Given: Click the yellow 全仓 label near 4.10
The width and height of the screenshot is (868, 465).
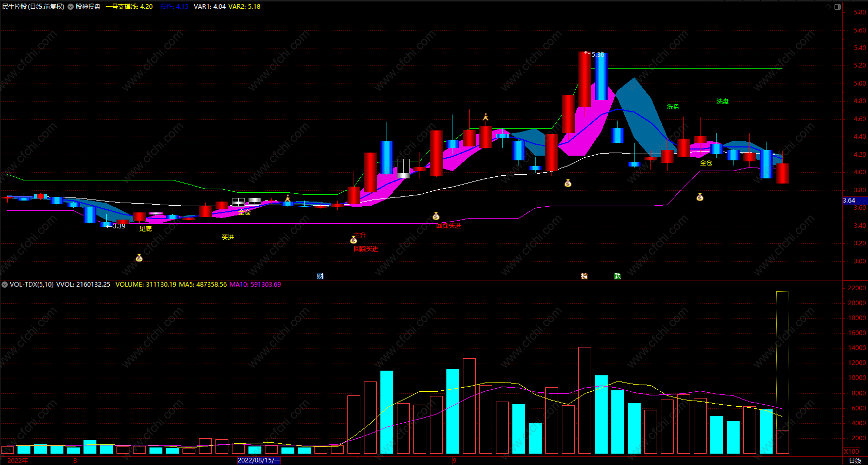Looking at the screenshot, I should [x=706, y=163].
